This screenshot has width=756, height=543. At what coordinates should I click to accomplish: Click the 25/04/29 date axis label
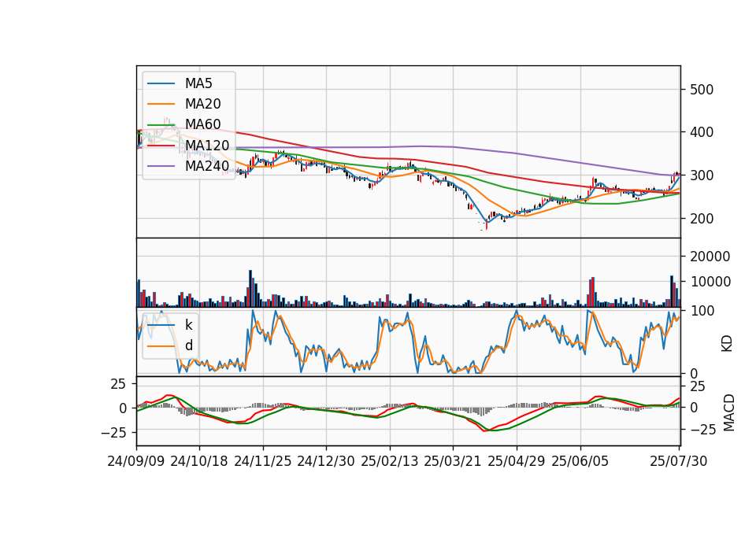517,461
